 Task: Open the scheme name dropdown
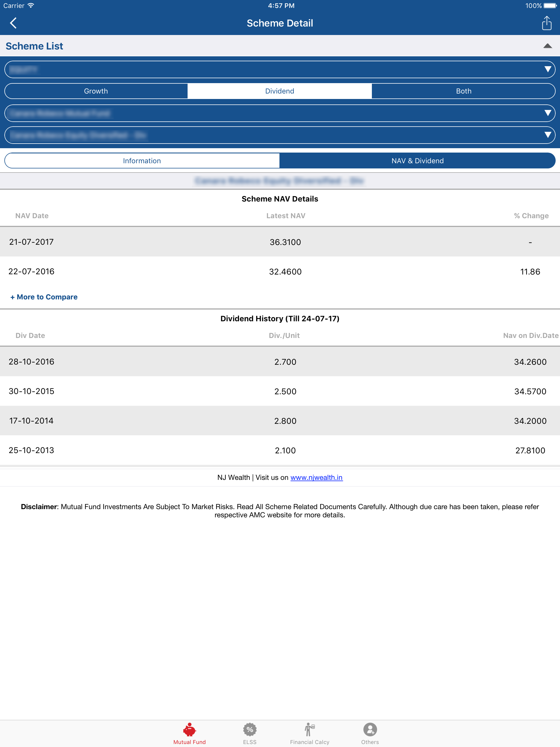coord(280,135)
